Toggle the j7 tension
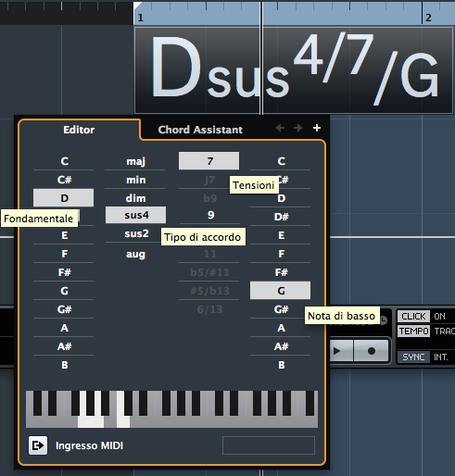The image size is (455, 476). [x=209, y=180]
